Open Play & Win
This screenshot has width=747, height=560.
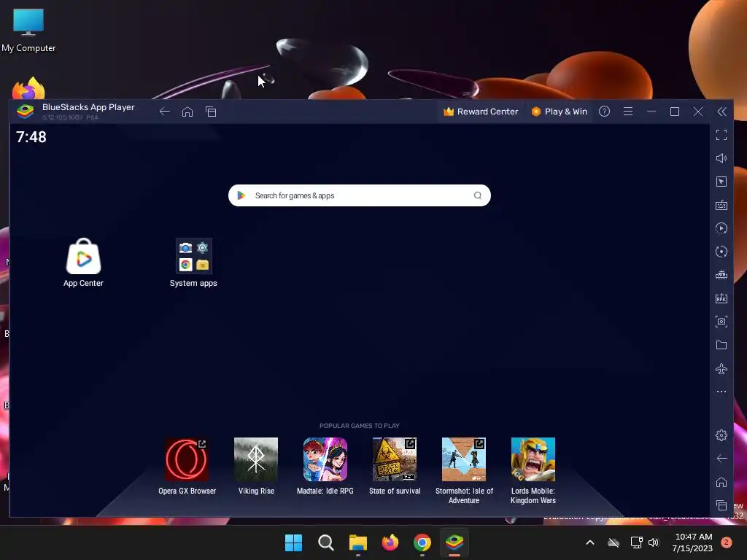pyautogui.click(x=560, y=112)
